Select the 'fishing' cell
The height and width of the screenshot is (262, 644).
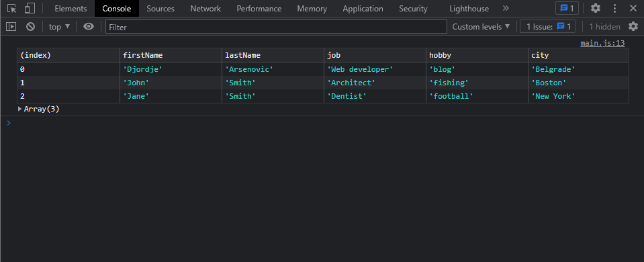[x=477, y=83]
